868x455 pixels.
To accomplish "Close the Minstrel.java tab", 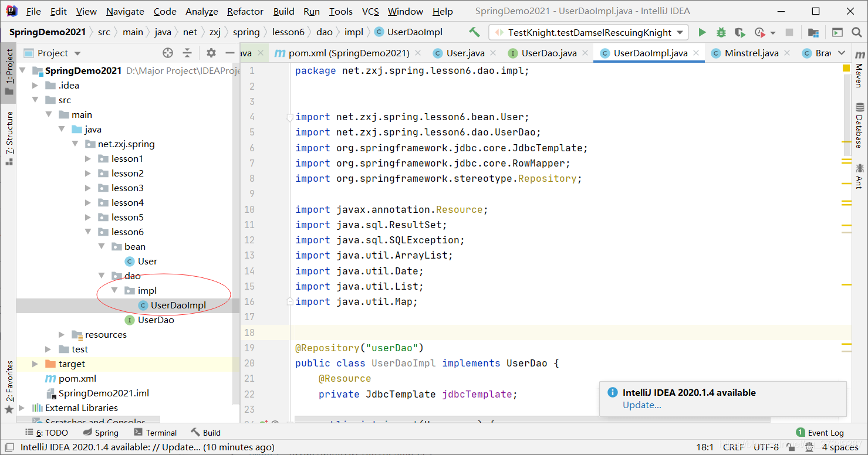I will pyautogui.click(x=787, y=53).
